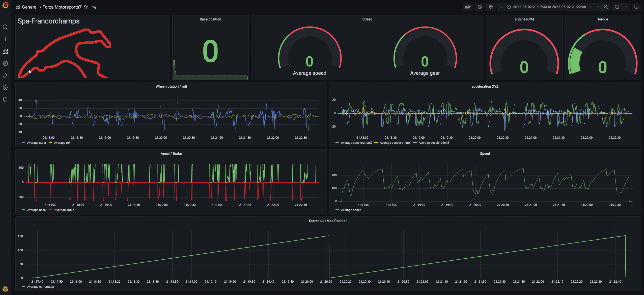Star the Forza Motorsports7 dashboard
Viewport: 644px width, 295px height.
(86, 7)
